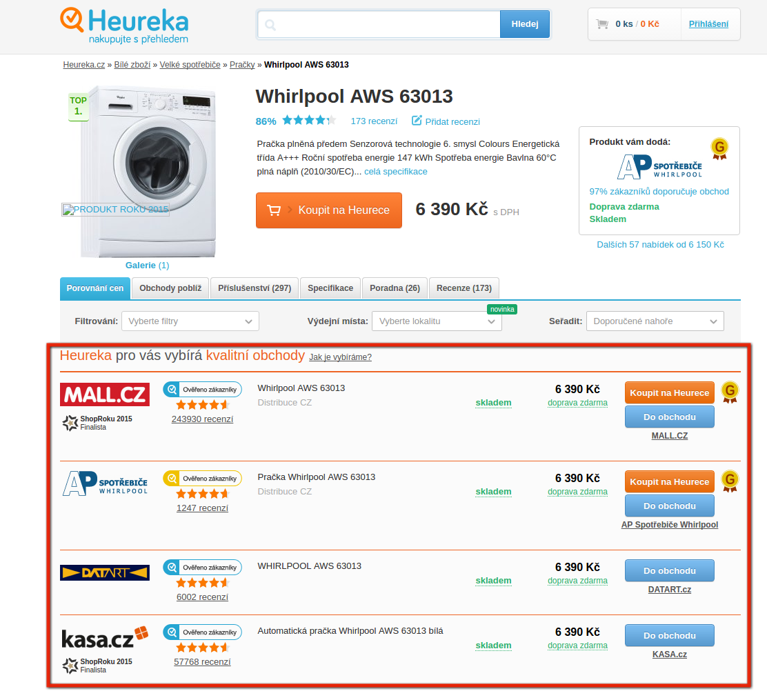Viewport: 767px width, 700px height.
Task: Click the gold G medal beside AP Spotřebiče offer
Action: point(730,481)
